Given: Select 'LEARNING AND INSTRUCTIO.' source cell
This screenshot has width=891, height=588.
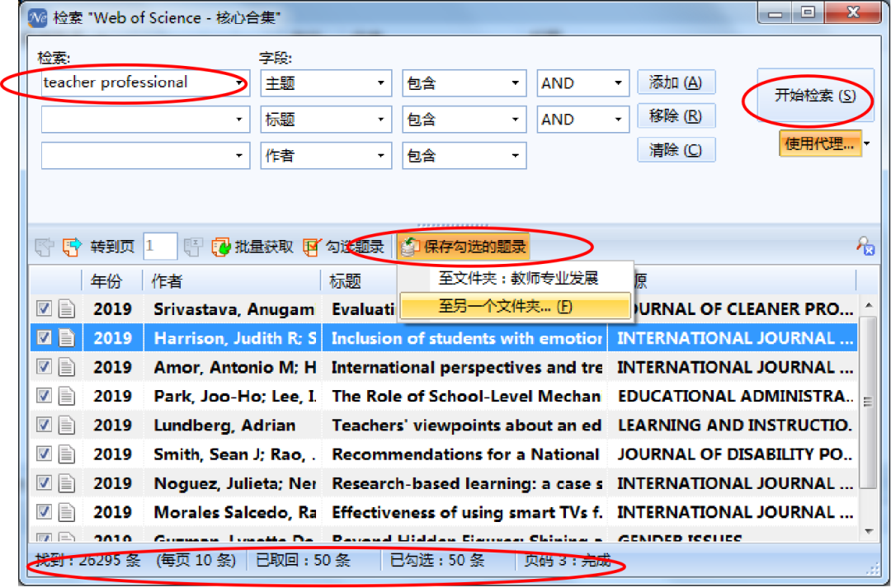Looking at the screenshot, I should click(x=735, y=425).
